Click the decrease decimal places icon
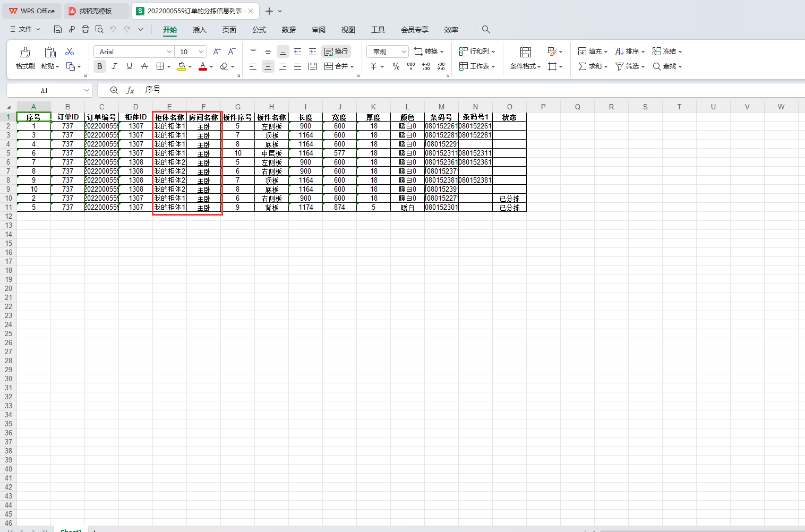 click(x=441, y=66)
